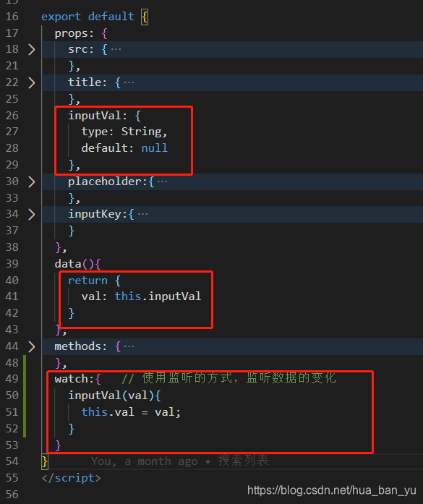The height and width of the screenshot is (504, 423).
Task: Click the 'export' keyword
Action: pos(61,17)
